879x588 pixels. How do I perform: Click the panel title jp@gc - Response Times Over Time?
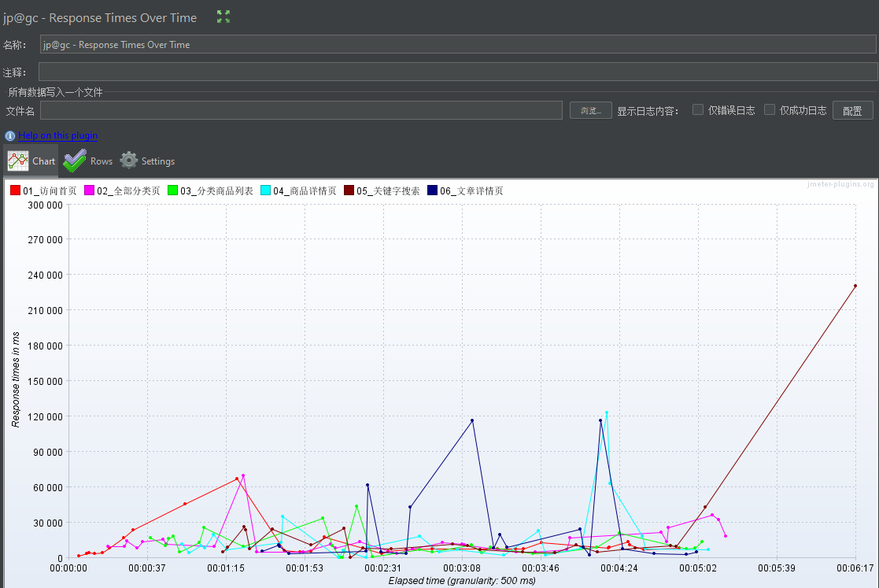100,17
